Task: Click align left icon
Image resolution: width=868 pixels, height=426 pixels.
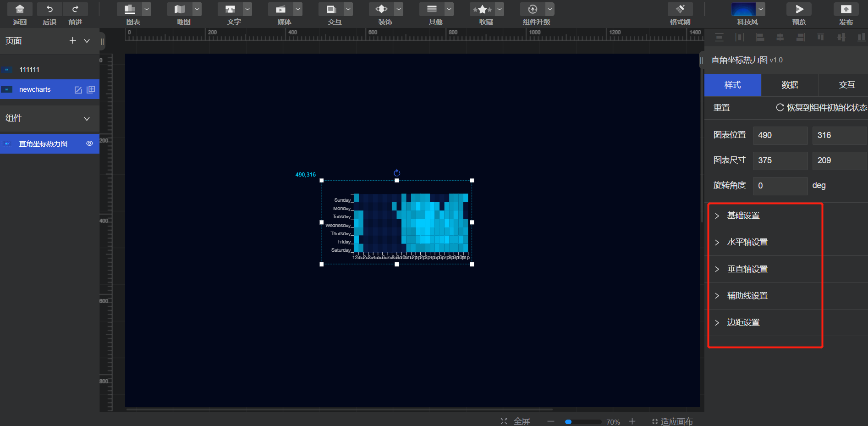Action: (x=760, y=37)
